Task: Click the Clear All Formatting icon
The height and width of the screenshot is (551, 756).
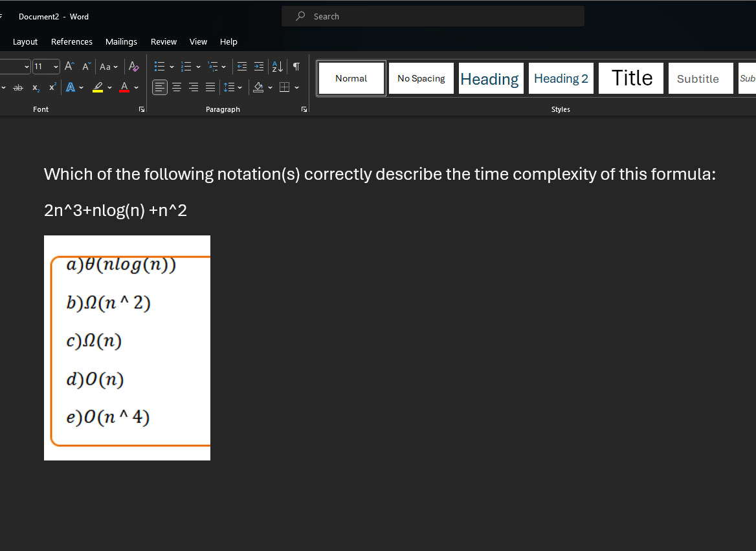Action: (132, 65)
